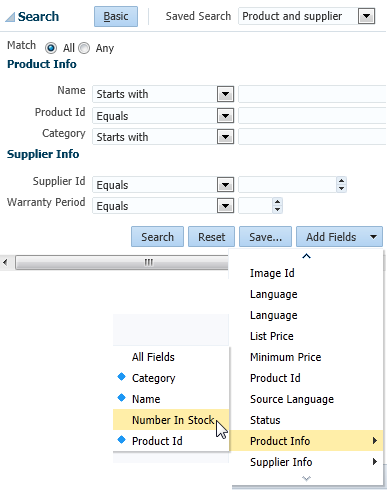Image resolution: width=387 pixels, height=490 pixels.
Task: Click the horizontal scrollbar thumb
Action: (x=122, y=262)
